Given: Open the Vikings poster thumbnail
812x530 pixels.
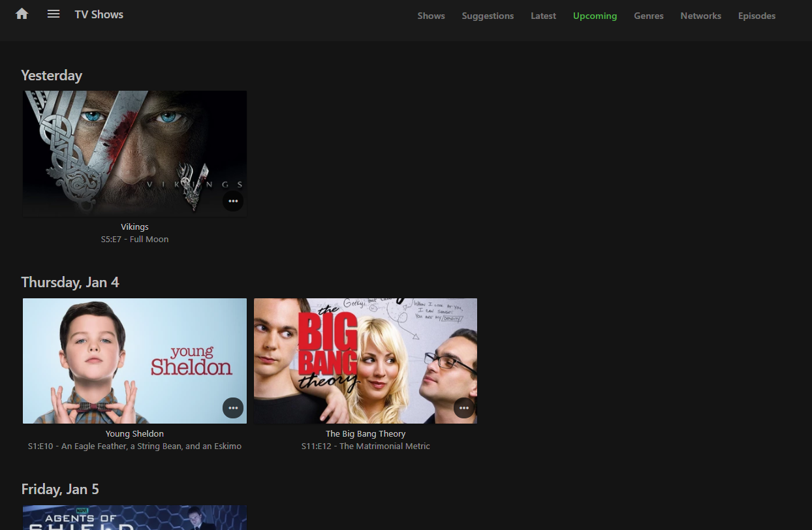Looking at the screenshot, I should [x=134, y=153].
